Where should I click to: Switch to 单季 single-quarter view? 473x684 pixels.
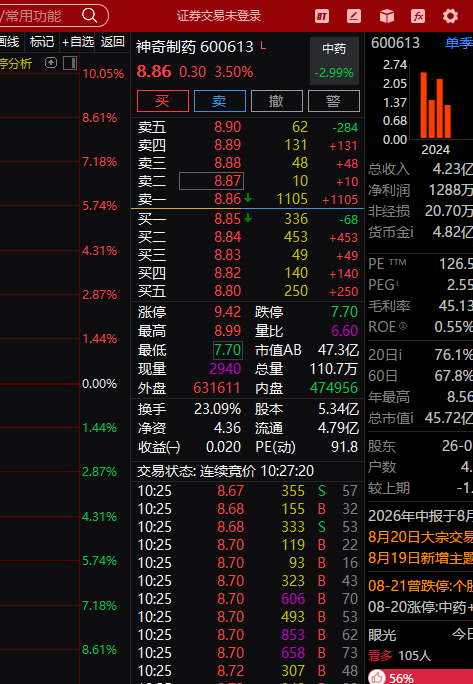coord(459,43)
